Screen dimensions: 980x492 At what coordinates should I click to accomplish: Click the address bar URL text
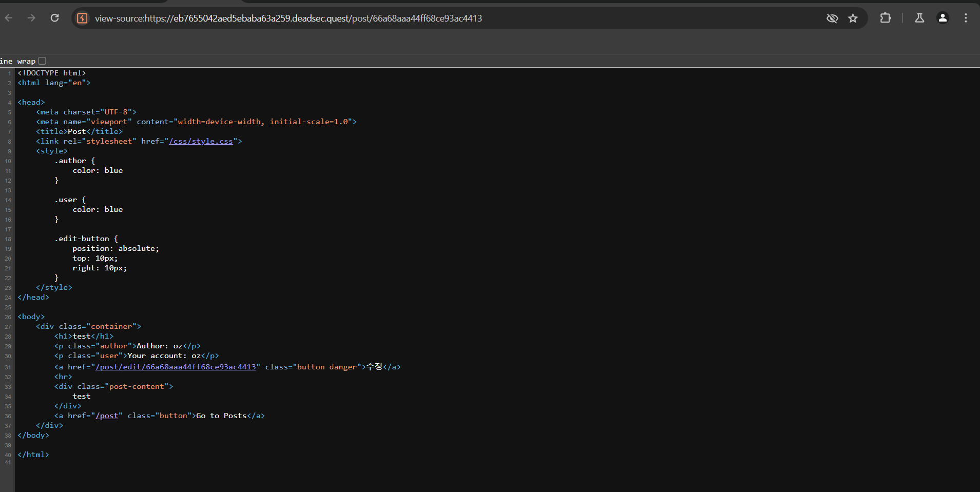point(288,18)
